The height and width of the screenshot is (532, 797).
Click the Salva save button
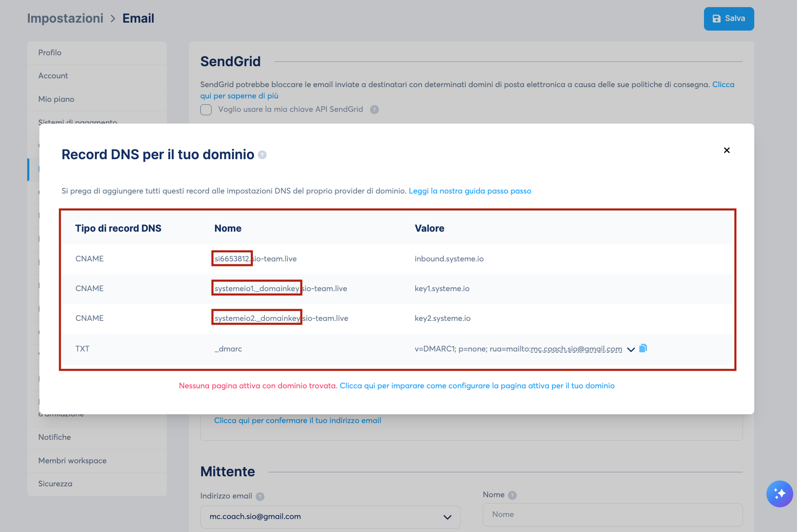pyautogui.click(x=729, y=18)
